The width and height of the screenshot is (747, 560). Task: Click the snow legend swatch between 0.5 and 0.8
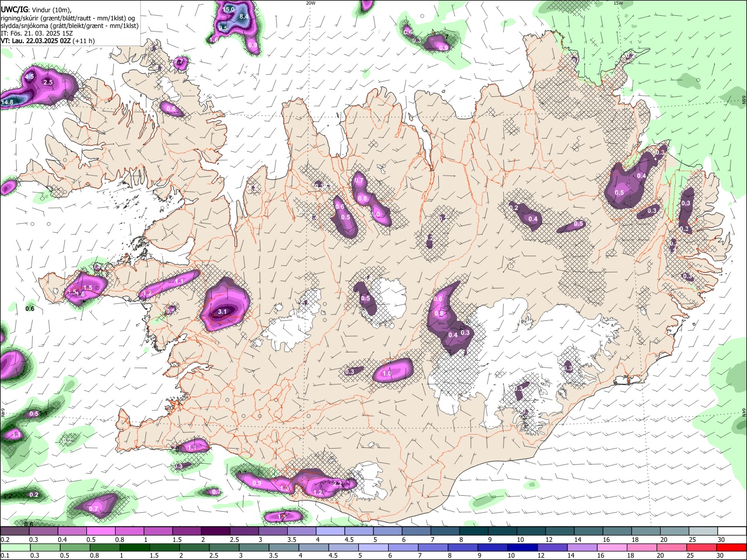(x=100, y=531)
